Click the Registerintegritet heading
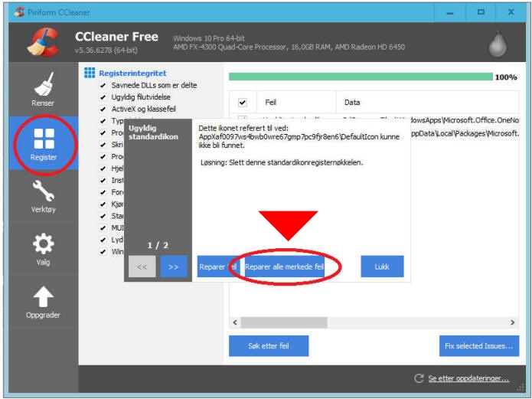The image size is (532, 399). click(132, 73)
